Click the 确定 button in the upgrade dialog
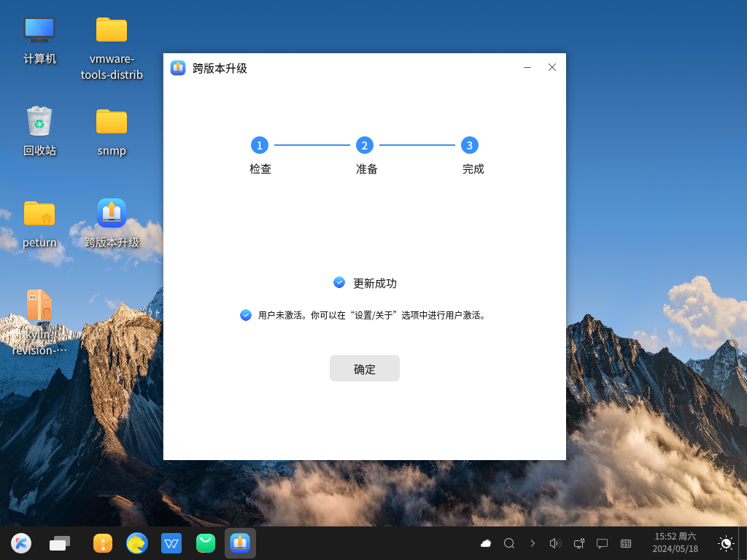The height and width of the screenshot is (560, 747). pyautogui.click(x=364, y=368)
